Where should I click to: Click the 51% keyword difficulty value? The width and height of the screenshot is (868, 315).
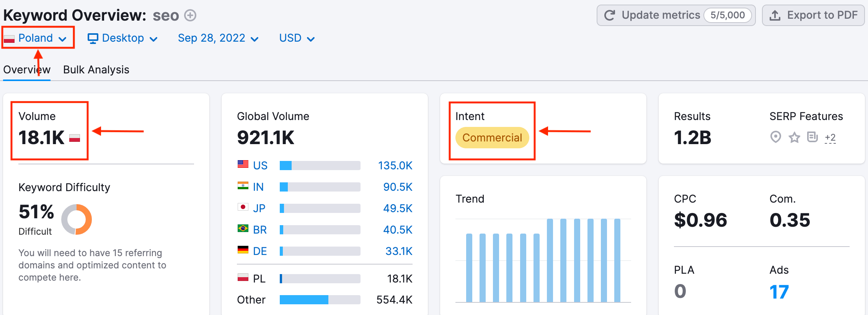pos(36,212)
